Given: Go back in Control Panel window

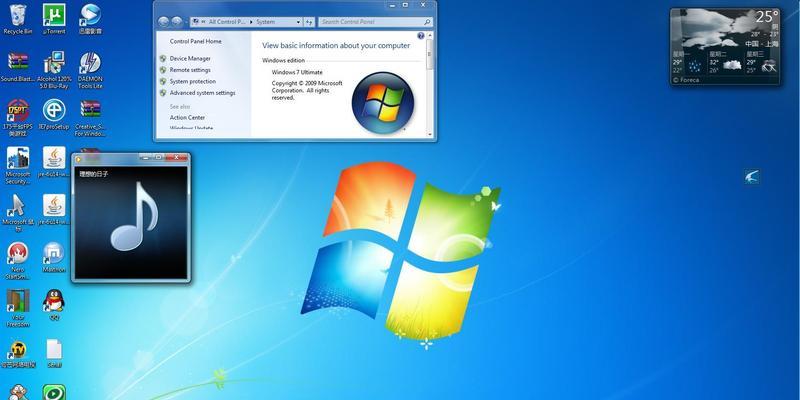Looking at the screenshot, I should (163, 22).
